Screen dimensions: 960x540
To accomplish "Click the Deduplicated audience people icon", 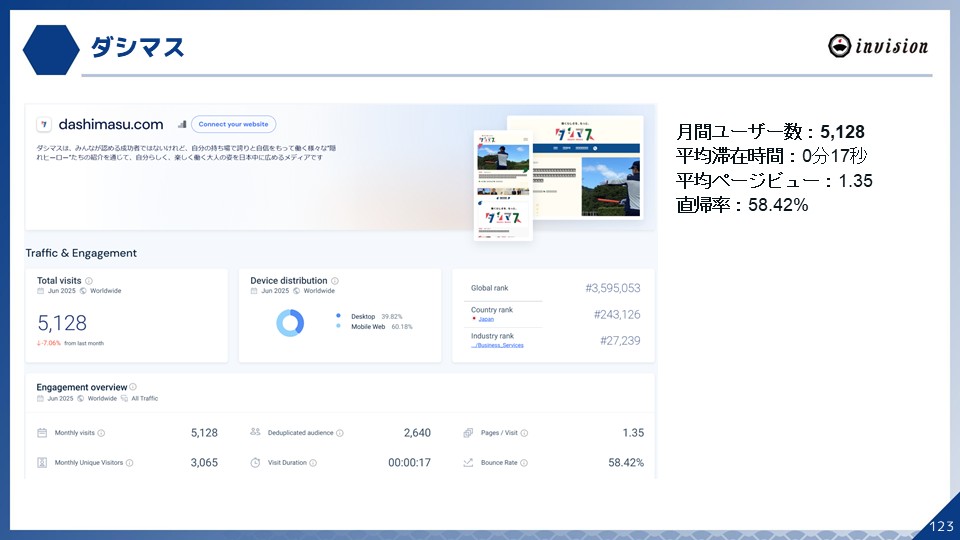I will [x=255, y=432].
